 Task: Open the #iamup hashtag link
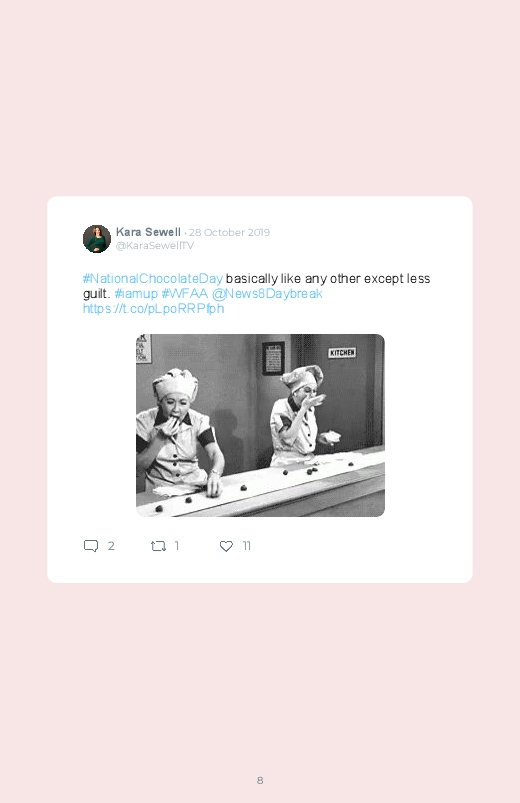[x=136, y=293]
